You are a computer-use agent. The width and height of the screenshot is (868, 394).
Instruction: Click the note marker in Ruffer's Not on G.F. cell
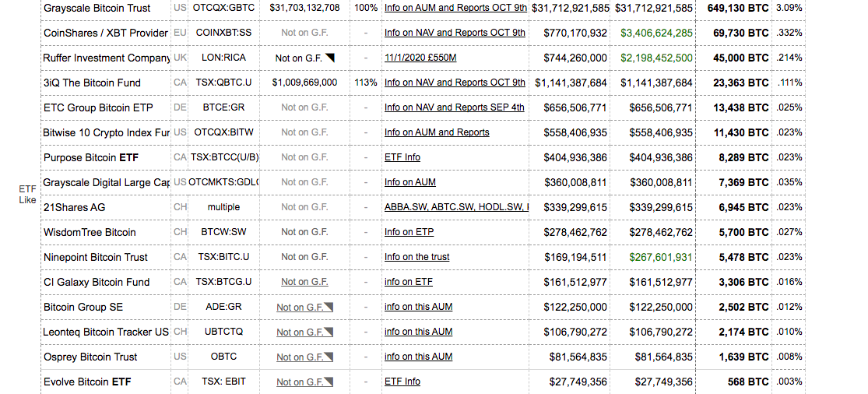329,58
